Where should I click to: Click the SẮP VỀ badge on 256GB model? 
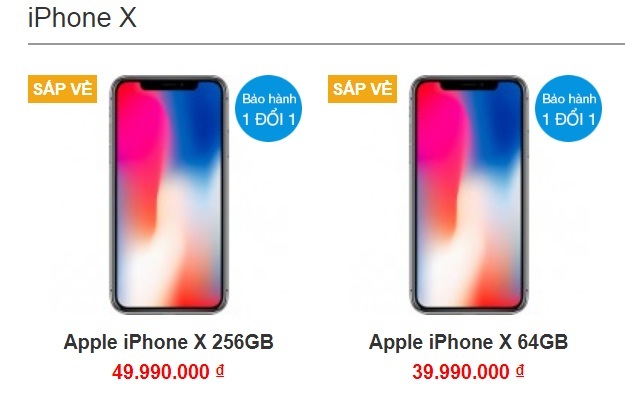(x=63, y=89)
